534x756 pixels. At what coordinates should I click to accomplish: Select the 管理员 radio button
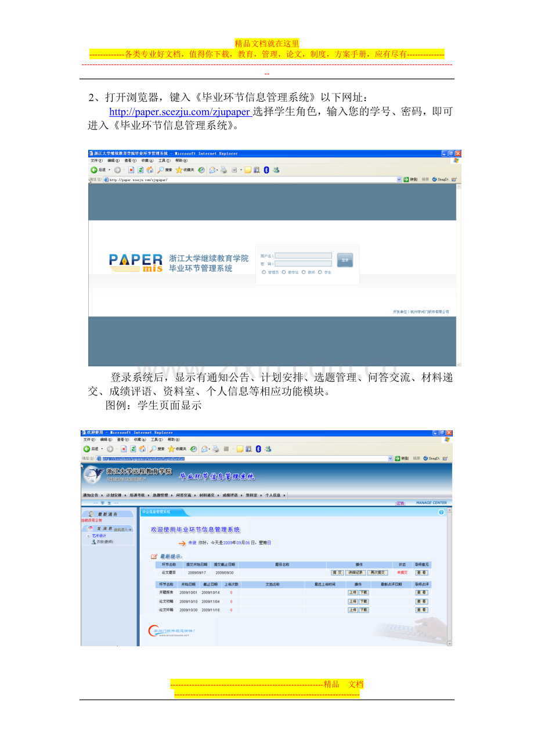pos(264,272)
